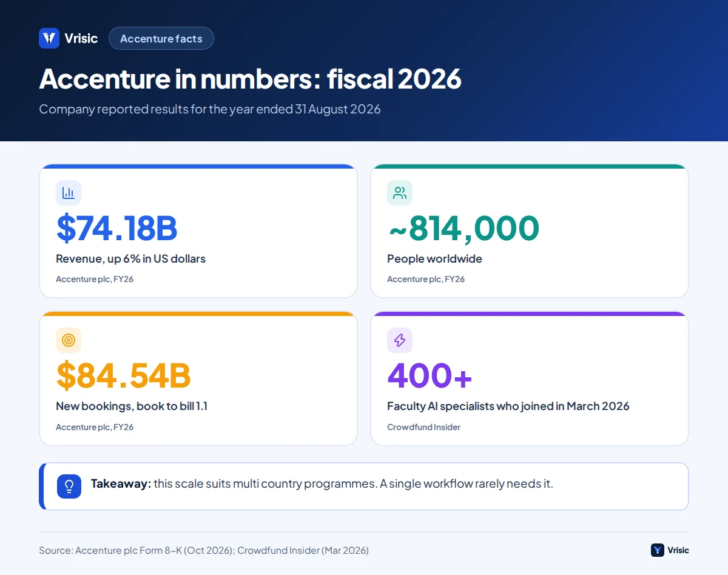Click 'Revenue, up 6% in US dollars' label
728x575 pixels.
tap(131, 259)
